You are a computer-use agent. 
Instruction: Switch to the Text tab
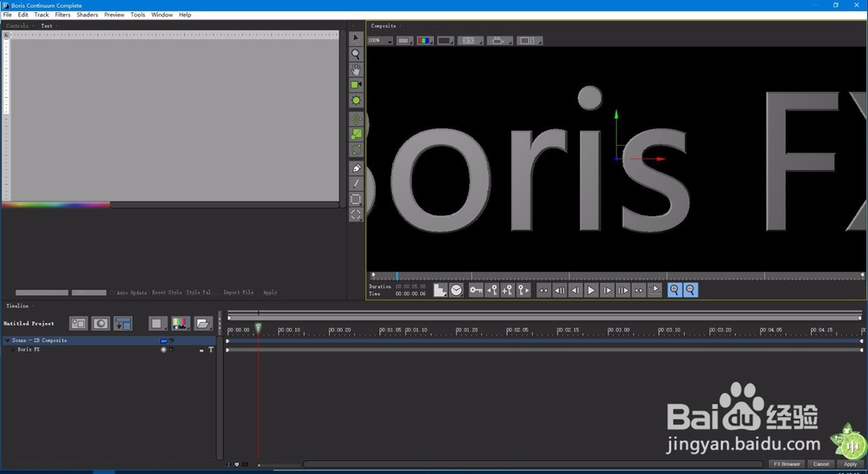tap(47, 26)
